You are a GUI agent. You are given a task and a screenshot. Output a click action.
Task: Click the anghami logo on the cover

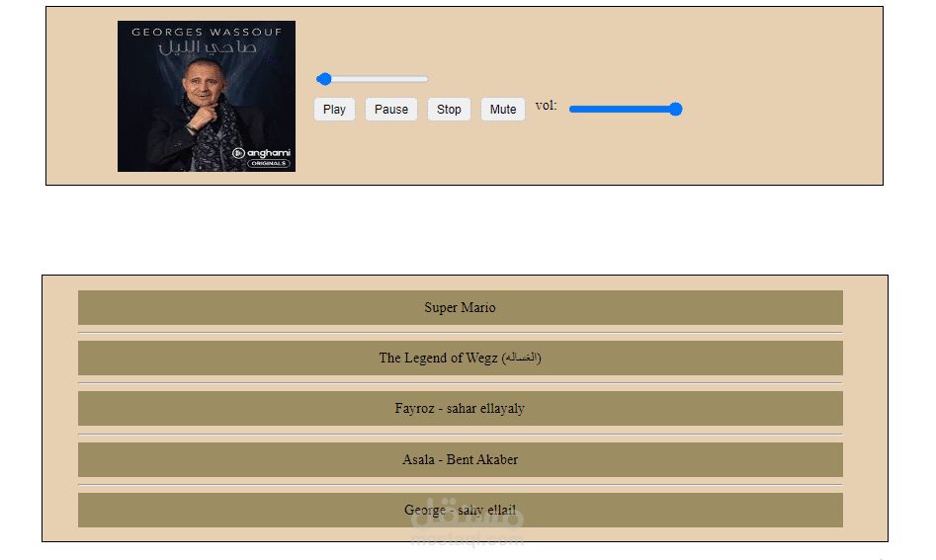coord(261,153)
